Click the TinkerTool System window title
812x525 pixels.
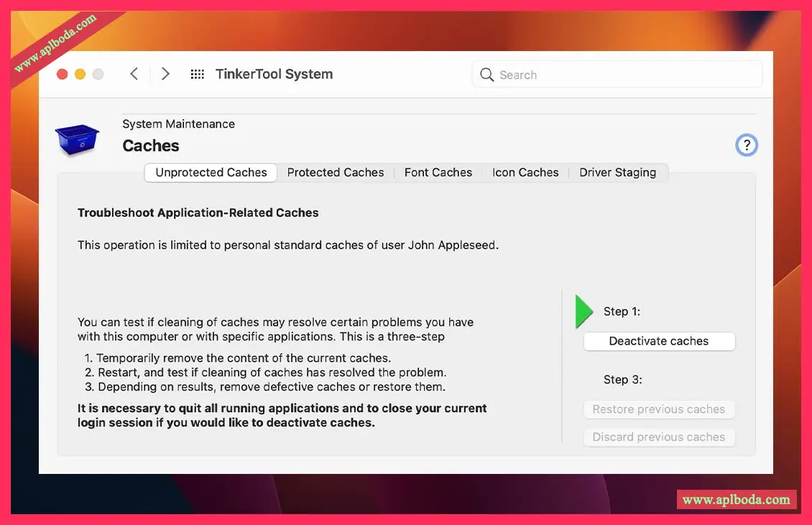[x=274, y=74]
